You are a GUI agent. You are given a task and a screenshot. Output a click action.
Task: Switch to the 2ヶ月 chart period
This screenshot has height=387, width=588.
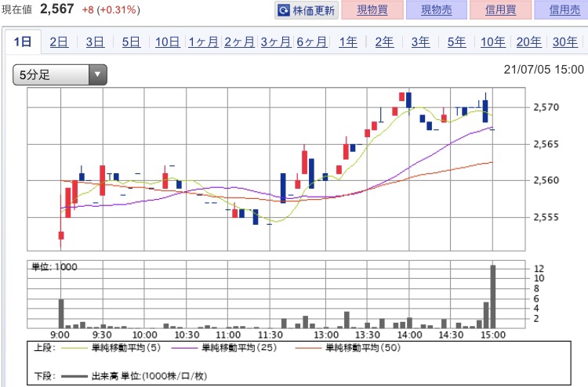239,42
